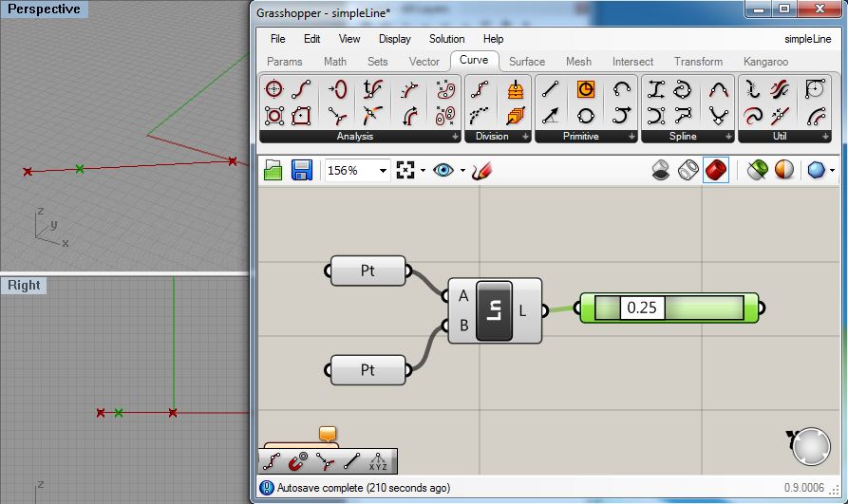Image resolution: width=848 pixels, height=504 pixels.
Task: Open file with the green folder icon
Action: (x=273, y=170)
